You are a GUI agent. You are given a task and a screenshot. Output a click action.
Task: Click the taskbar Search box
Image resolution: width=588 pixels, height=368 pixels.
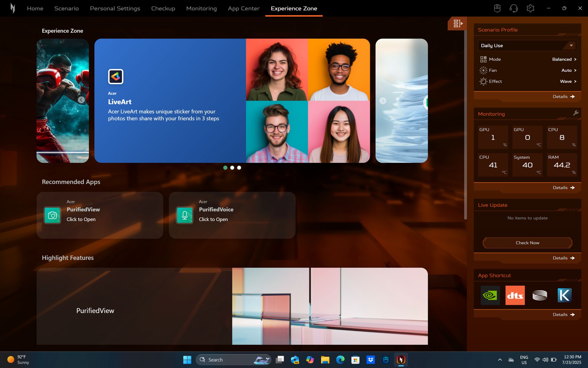coord(233,360)
